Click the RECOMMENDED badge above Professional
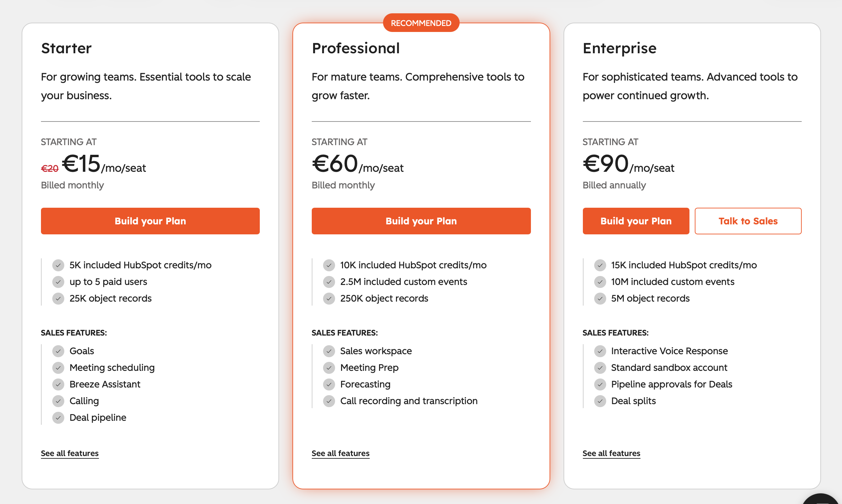Image resolution: width=842 pixels, height=504 pixels. [x=421, y=22]
